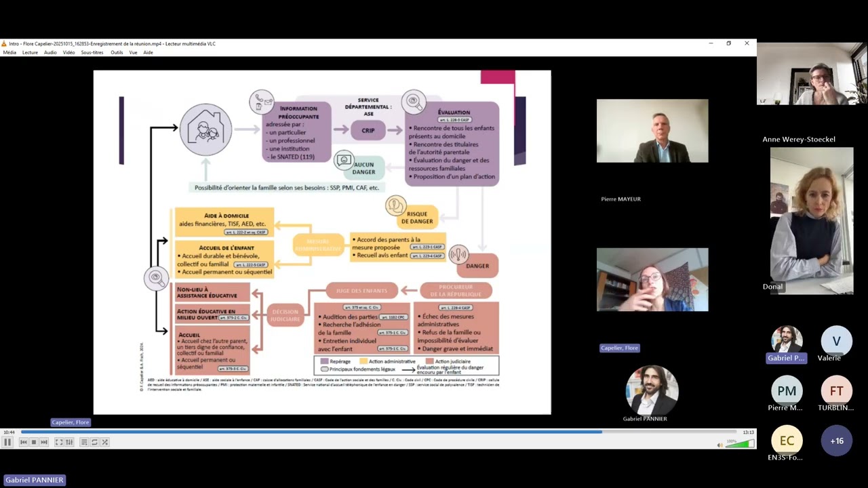Jump to the previous media item
This screenshot has height=488, width=868.
[x=23, y=442]
